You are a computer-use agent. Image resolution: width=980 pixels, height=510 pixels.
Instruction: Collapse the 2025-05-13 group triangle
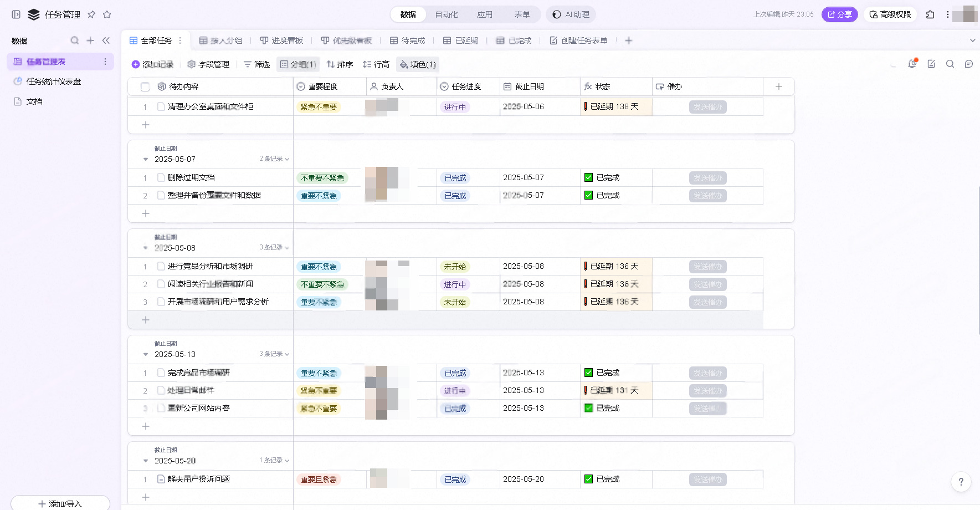point(146,355)
